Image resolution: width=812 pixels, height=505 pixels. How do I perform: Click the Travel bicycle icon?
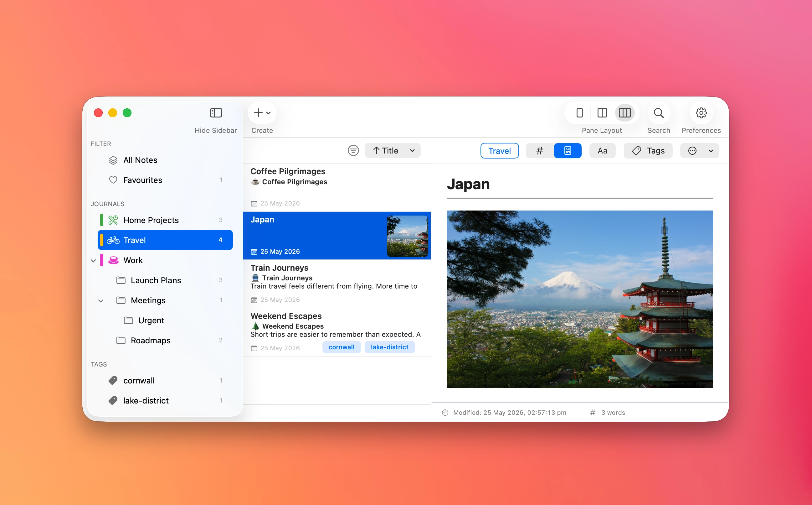(x=113, y=240)
